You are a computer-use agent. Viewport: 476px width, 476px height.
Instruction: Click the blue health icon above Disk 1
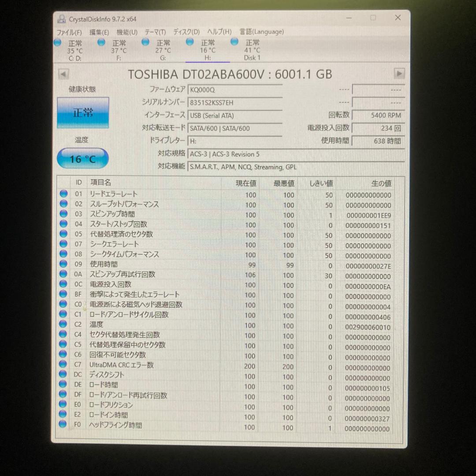pyautogui.click(x=234, y=41)
